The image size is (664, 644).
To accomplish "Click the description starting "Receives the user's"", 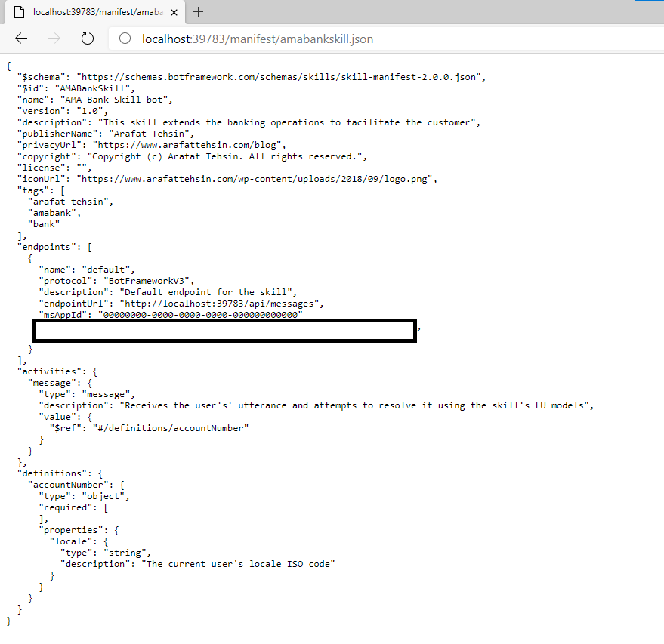I will [354, 405].
